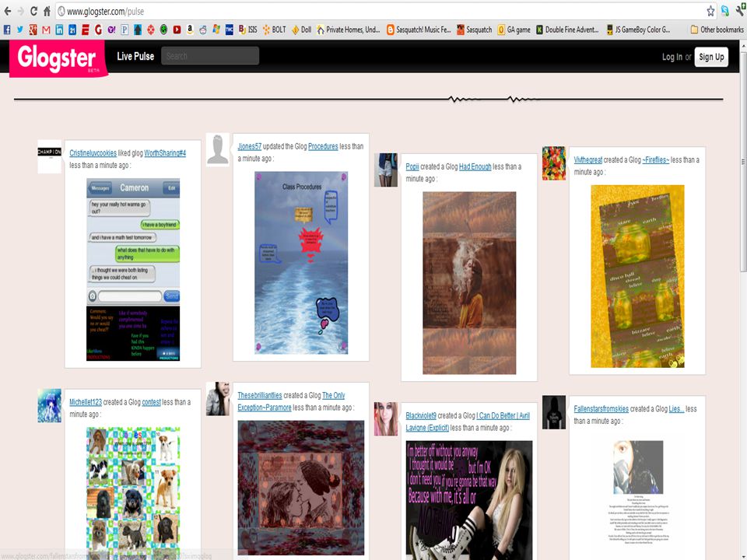Open the Facebook bookmark icon

click(7, 30)
